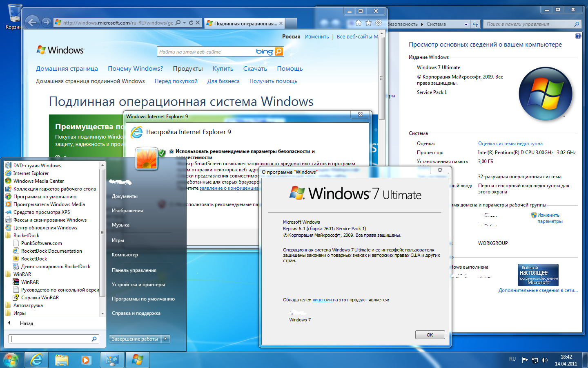Image resolution: width=588 pixels, height=368 pixels.
Task: Select recommended security settings radio button
Action: (x=171, y=151)
